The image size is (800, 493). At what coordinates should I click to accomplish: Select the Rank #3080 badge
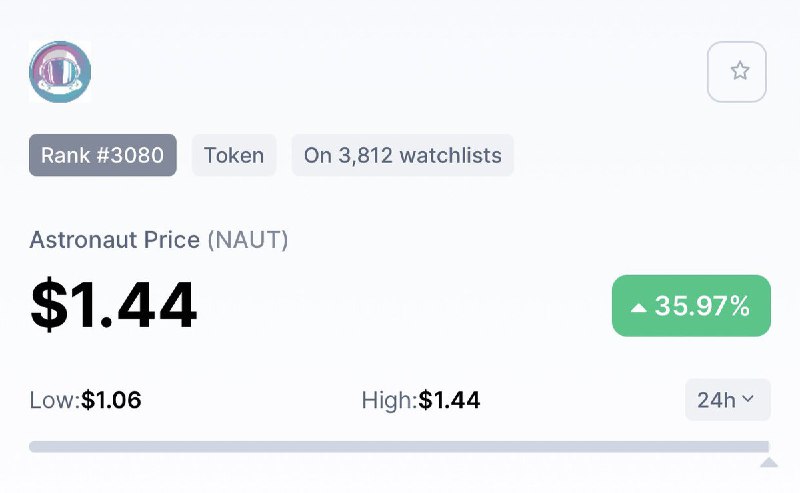coord(103,155)
